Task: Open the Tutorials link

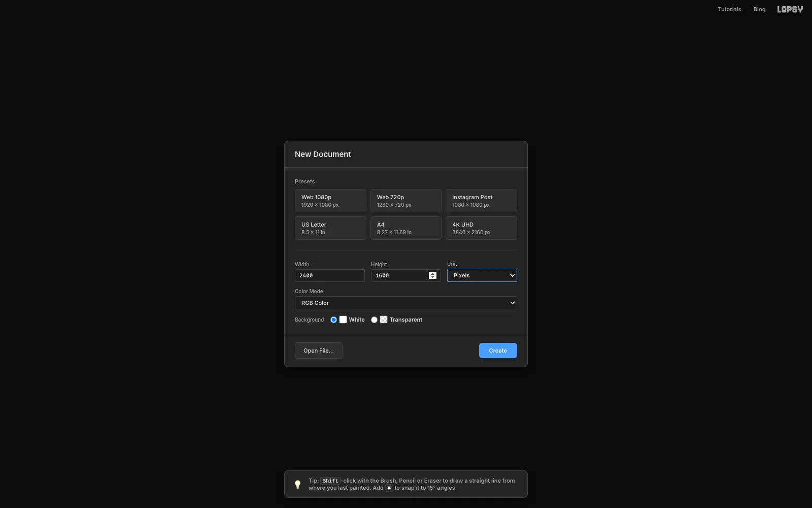Action: point(729,9)
